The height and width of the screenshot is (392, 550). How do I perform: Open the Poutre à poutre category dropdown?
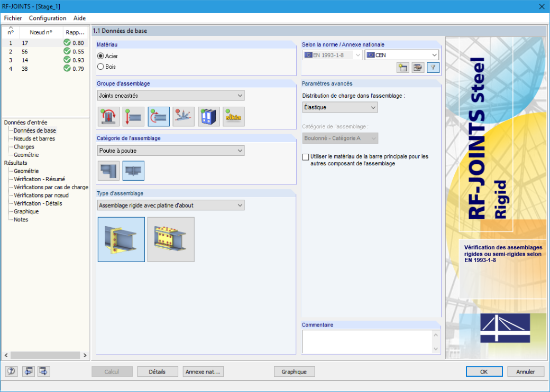tap(171, 151)
